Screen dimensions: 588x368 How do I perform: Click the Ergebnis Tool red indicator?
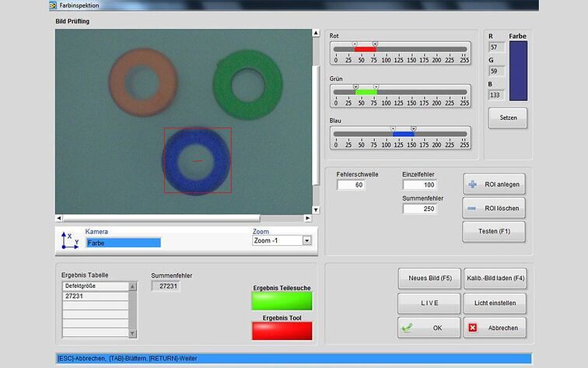click(282, 331)
